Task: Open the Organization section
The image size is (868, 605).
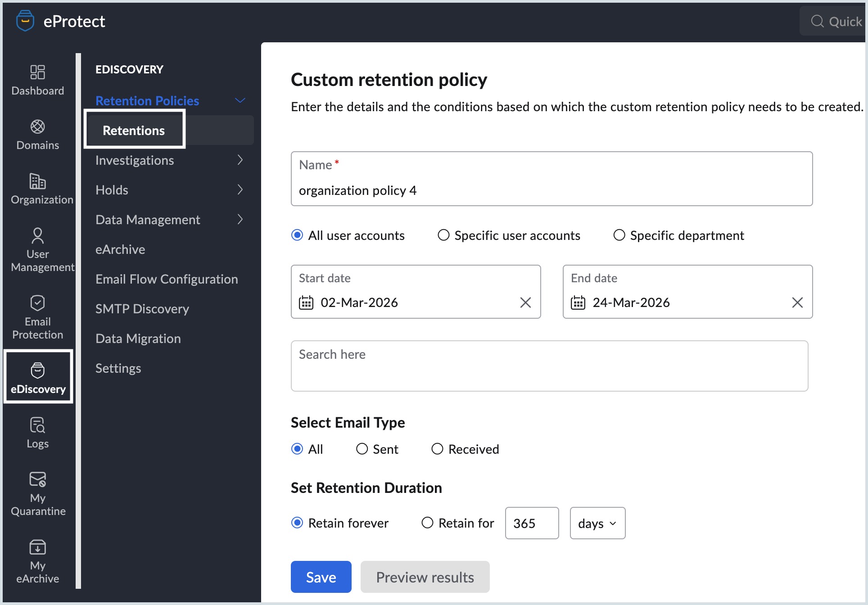Action: [40, 189]
